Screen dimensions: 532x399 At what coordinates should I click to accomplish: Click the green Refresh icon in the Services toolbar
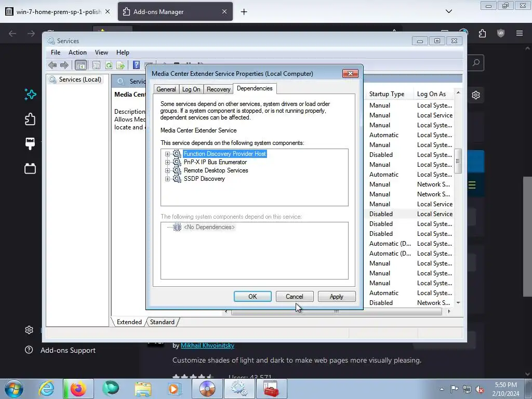109,65
